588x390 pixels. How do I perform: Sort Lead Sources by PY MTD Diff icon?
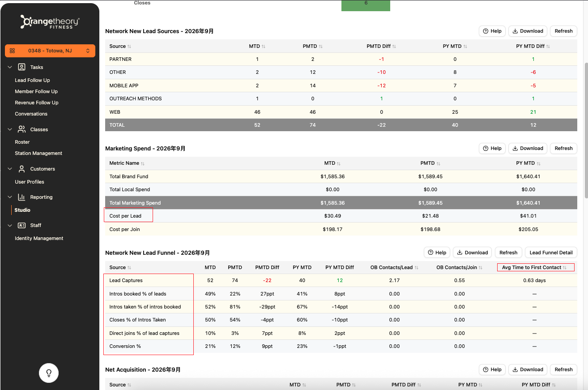548,46
